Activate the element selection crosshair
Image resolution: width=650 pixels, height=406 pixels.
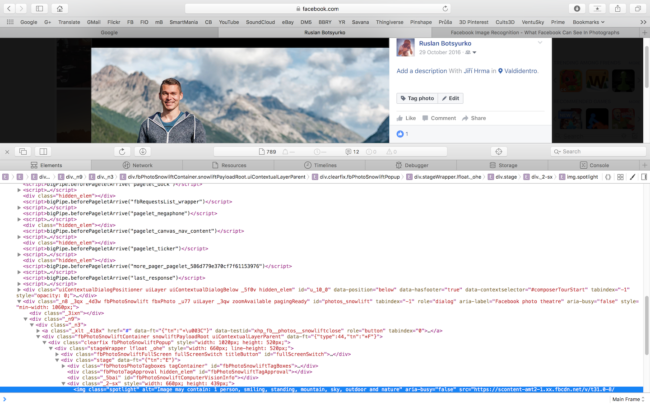pos(499,152)
